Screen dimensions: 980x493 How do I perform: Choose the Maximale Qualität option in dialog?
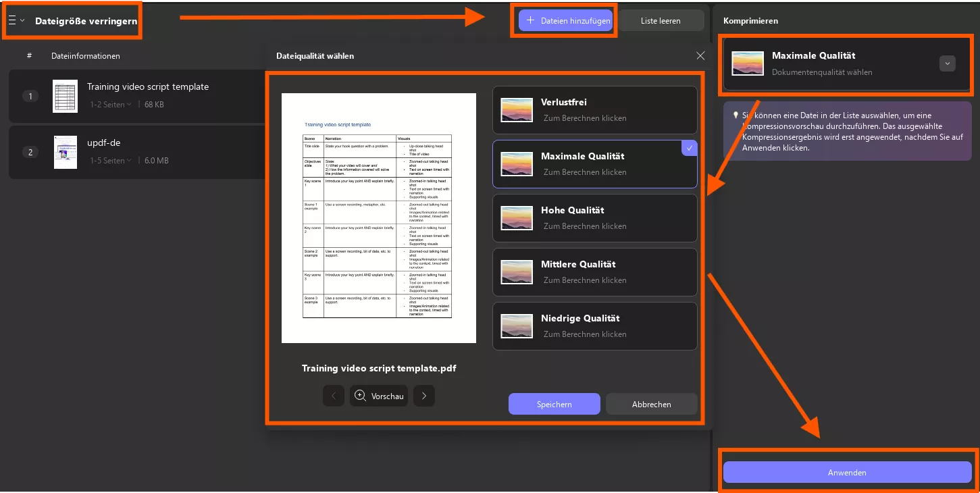tap(595, 164)
